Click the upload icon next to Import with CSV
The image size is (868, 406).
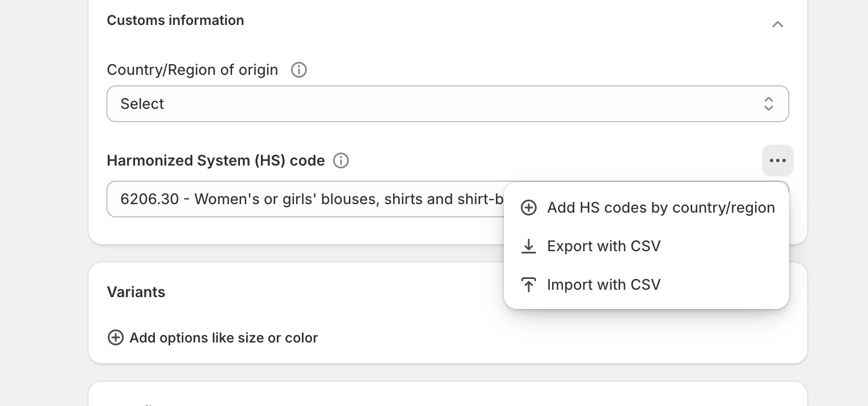(x=529, y=285)
